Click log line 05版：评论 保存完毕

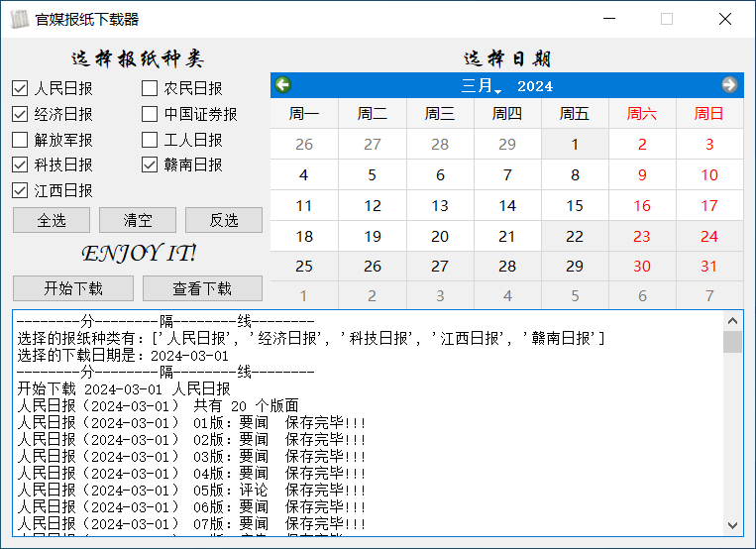[x=191, y=491]
